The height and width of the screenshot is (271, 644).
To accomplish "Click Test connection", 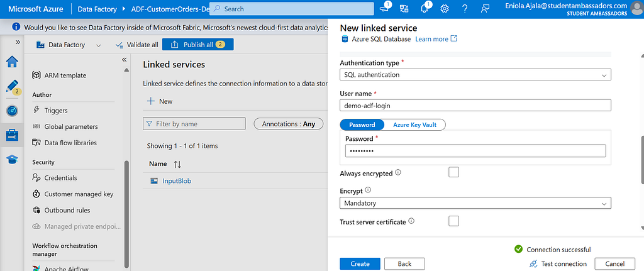I will pyautogui.click(x=558, y=263).
